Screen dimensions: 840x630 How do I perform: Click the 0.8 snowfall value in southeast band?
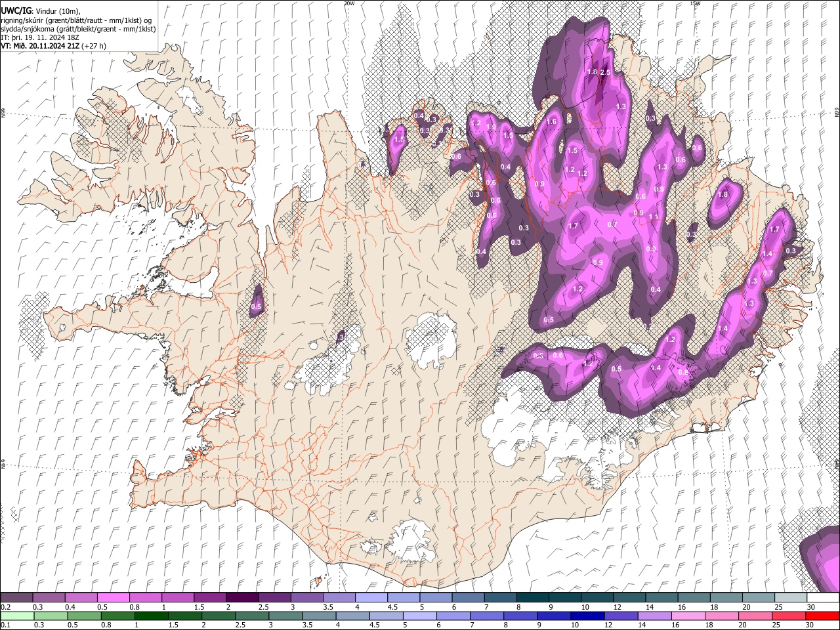(682, 372)
